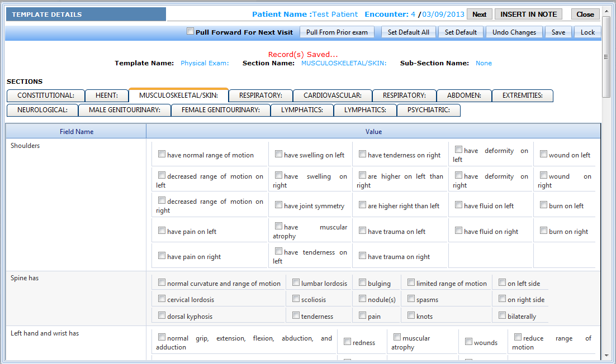Lock the template record
Image resolution: width=616 pixels, height=364 pixels.
[x=587, y=32]
